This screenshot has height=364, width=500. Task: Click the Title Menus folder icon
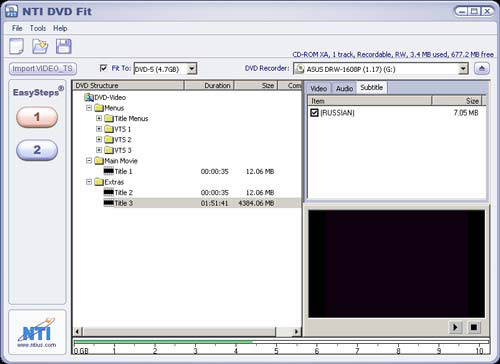tap(109, 118)
